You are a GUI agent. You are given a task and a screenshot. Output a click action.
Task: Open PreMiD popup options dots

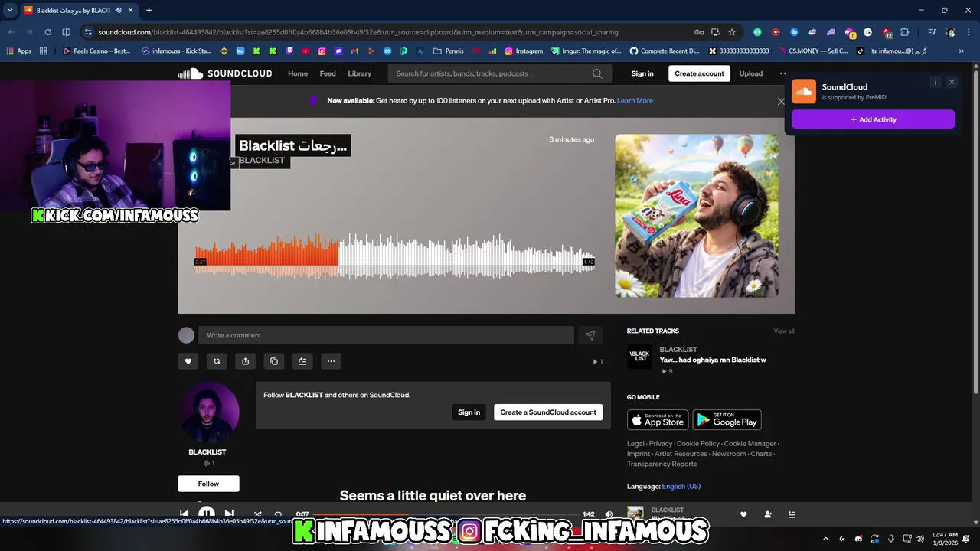pos(935,82)
